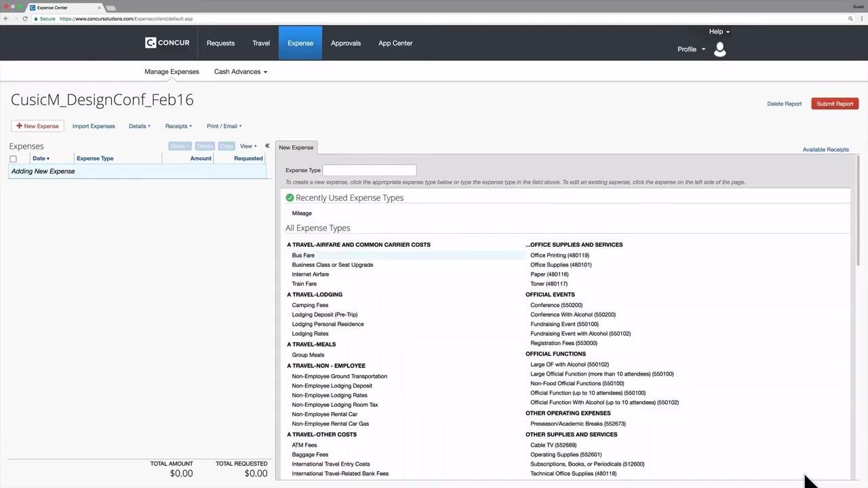Click the Submit Report button
868x488 pixels.
point(835,104)
